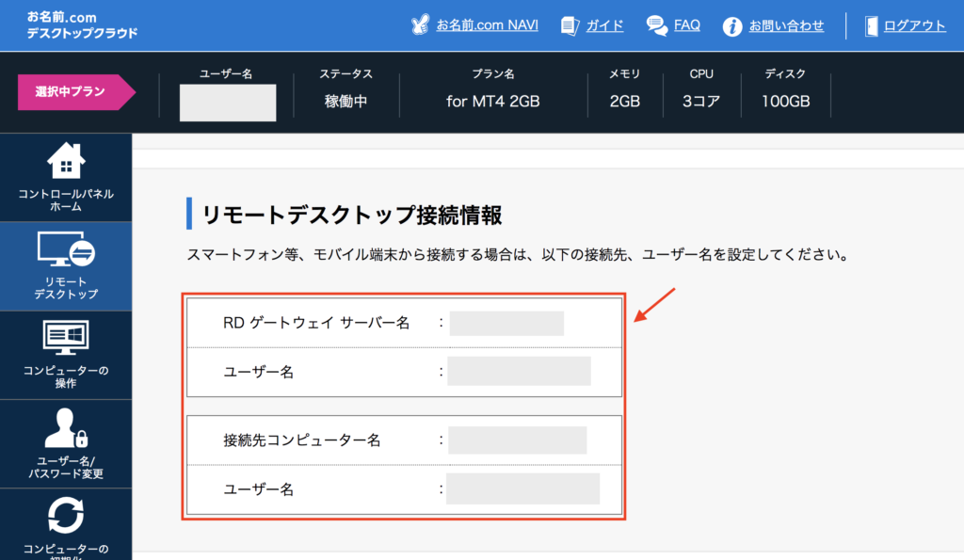Open the お名前.com NAVI link
Screen dimensions: 964x560
coord(487,25)
